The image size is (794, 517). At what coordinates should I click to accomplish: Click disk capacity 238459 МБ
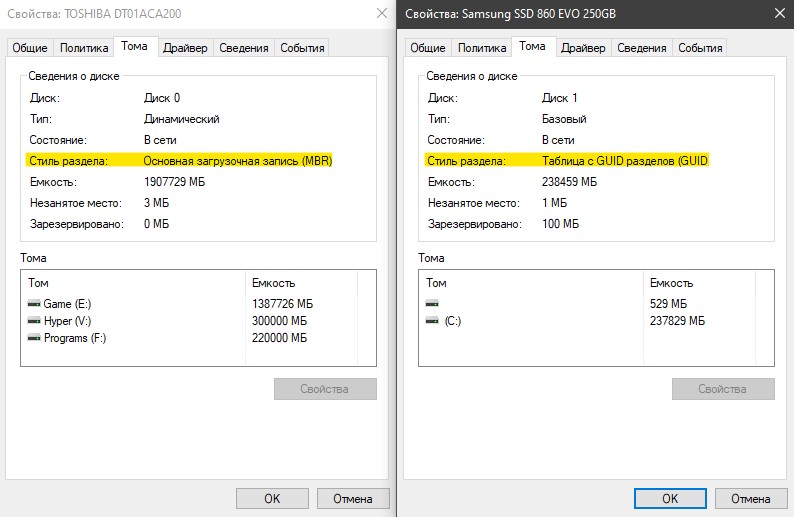coord(570,182)
